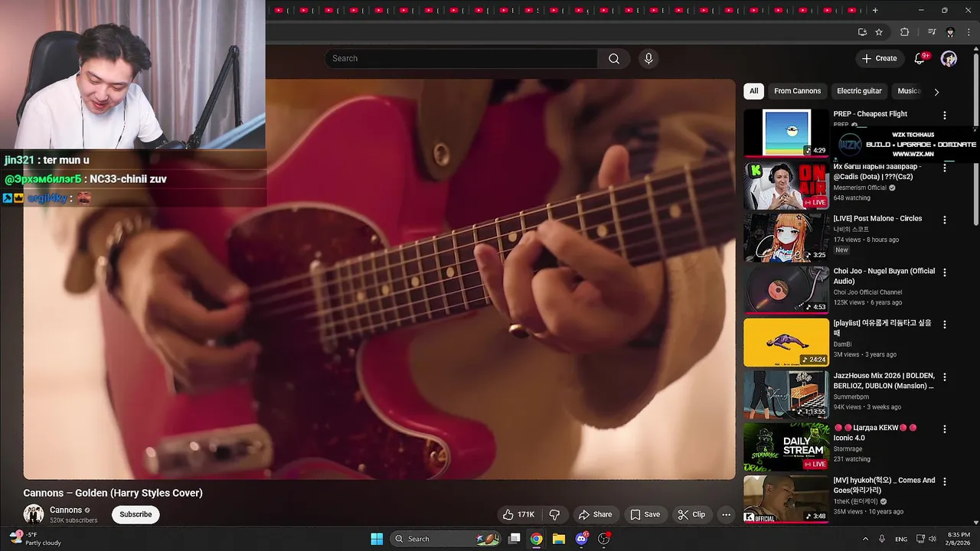
Task: Click the 'Choi Joo Official Channel' name
Action: coord(867,292)
